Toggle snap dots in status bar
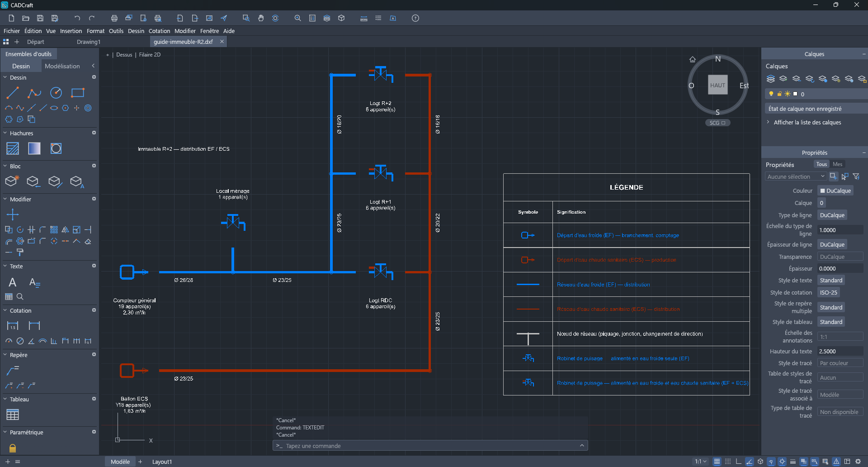This screenshot has width=868, height=467. point(728,462)
